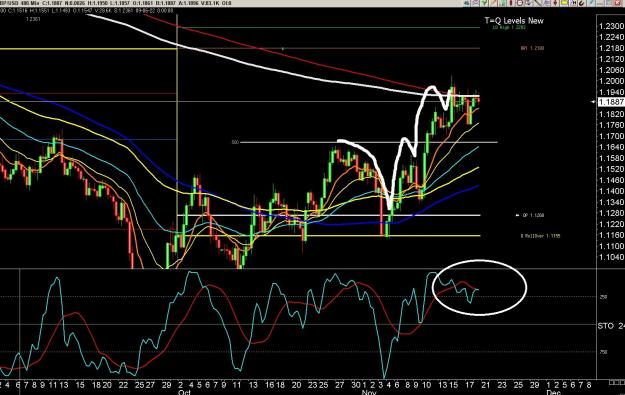Click the 750 stochastic level label
The width and height of the screenshot is (625, 395).
tap(603, 352)
